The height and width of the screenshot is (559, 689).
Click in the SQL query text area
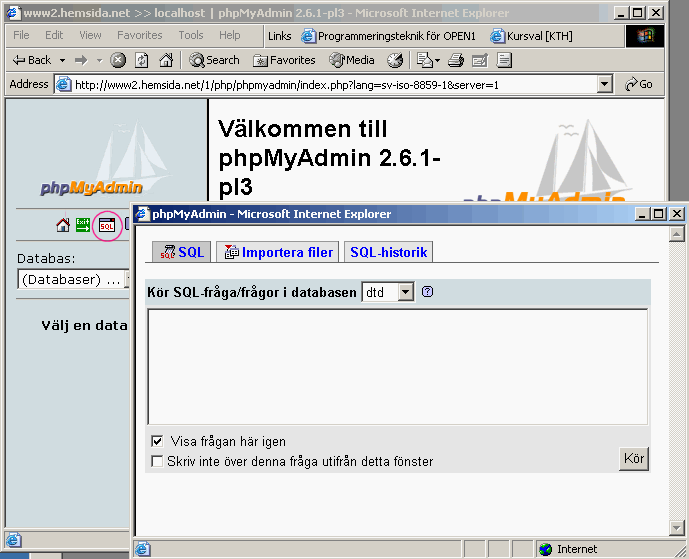pos(398,367)
